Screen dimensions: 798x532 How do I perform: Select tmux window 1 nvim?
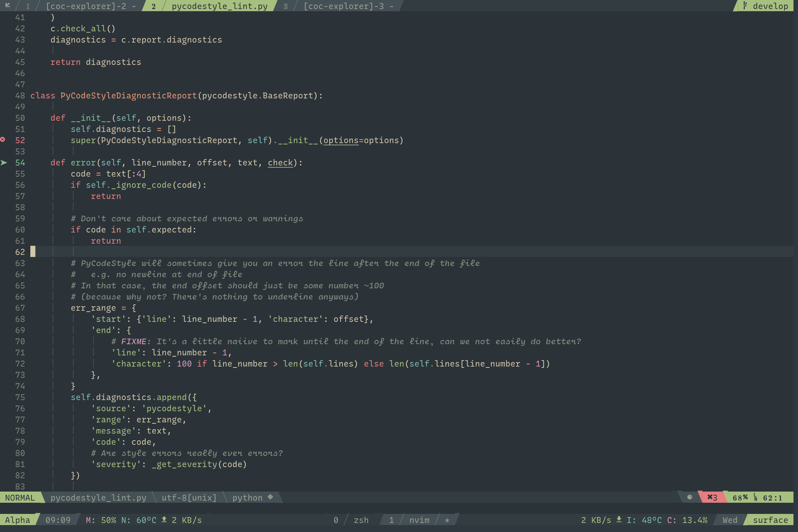[x=419, y=520]
